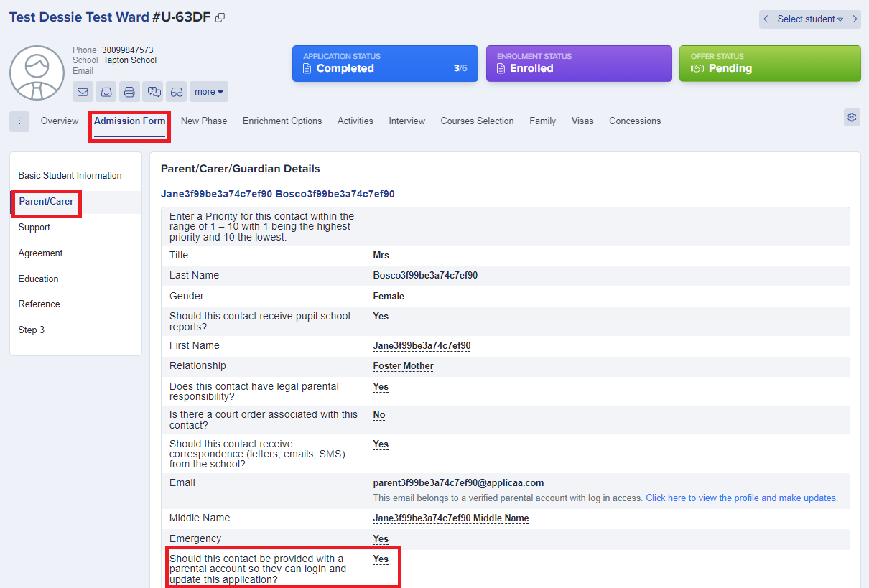Viewport: 869px width, 588px height.
Task: Open the Family tab
Action: pyautogui.click(x=542, y=121)
